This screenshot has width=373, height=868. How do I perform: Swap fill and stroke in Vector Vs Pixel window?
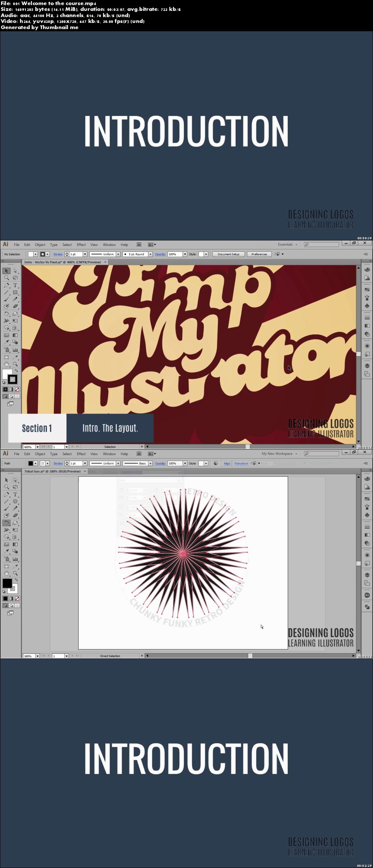tap(16, 371)
